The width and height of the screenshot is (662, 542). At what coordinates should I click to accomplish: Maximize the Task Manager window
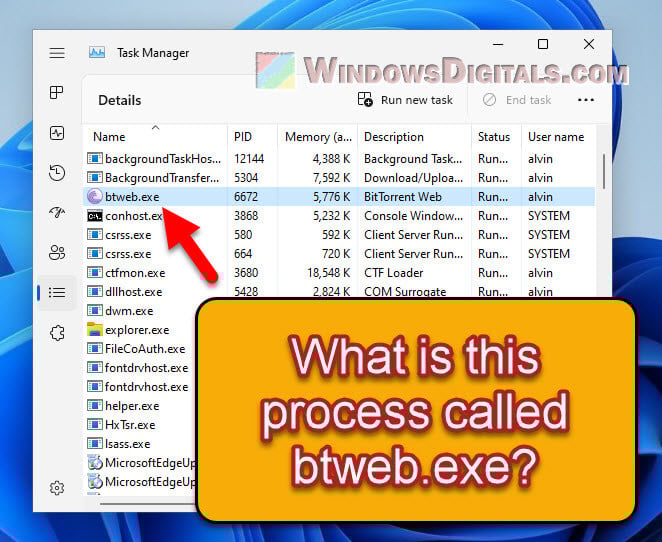click(x=543, y=44)
